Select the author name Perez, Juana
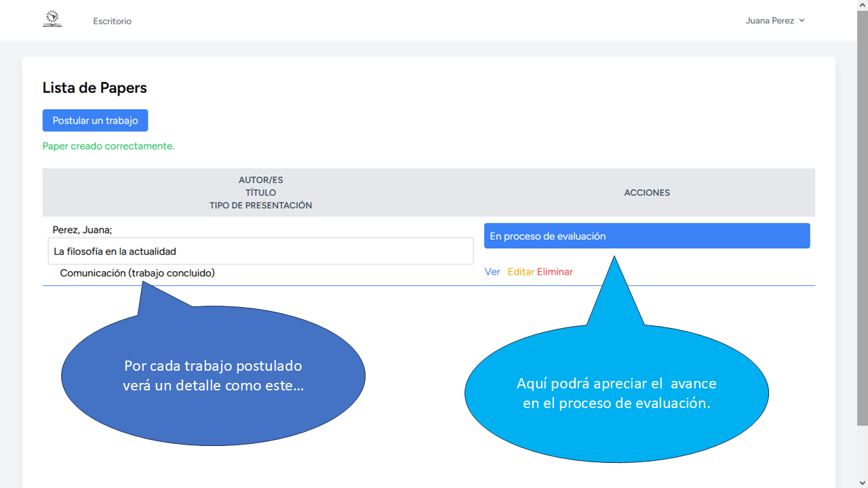 click(82, 230)
